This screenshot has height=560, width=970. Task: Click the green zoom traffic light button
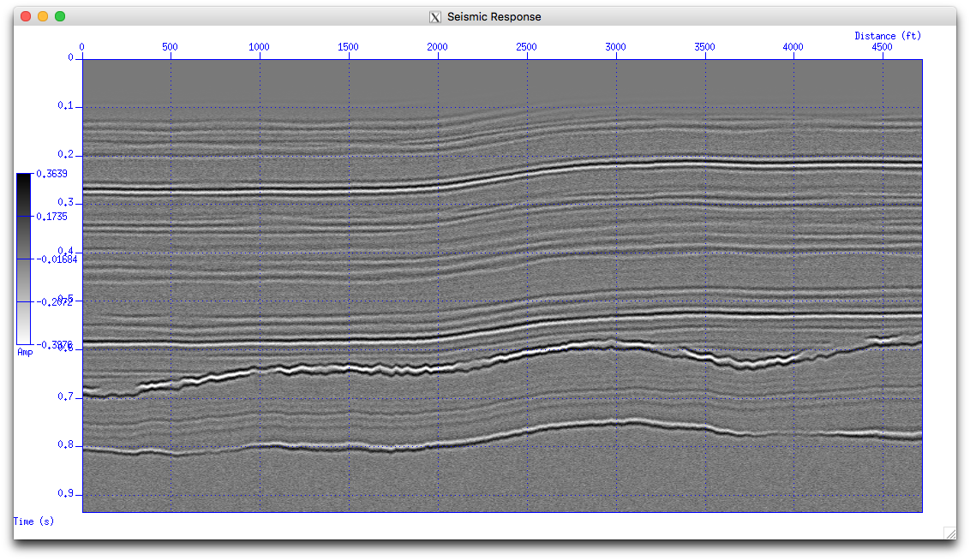click(x=59, y=15)
